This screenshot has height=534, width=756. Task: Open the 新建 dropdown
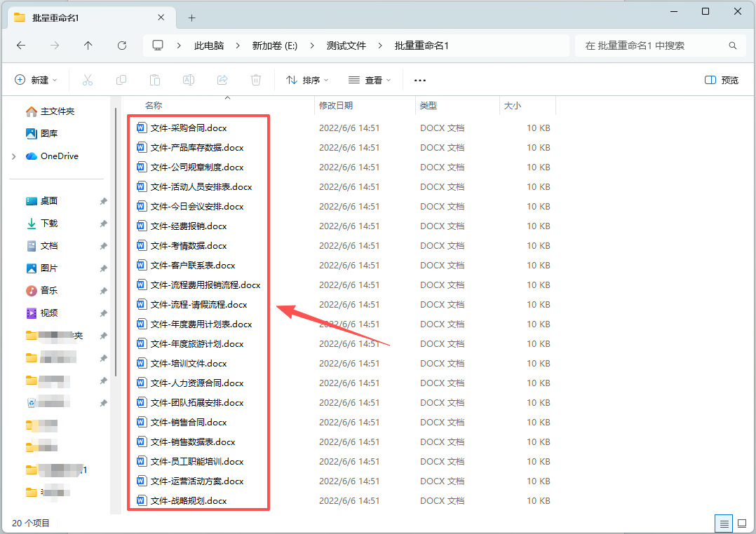pyautogui.click(x=36, y=80)
